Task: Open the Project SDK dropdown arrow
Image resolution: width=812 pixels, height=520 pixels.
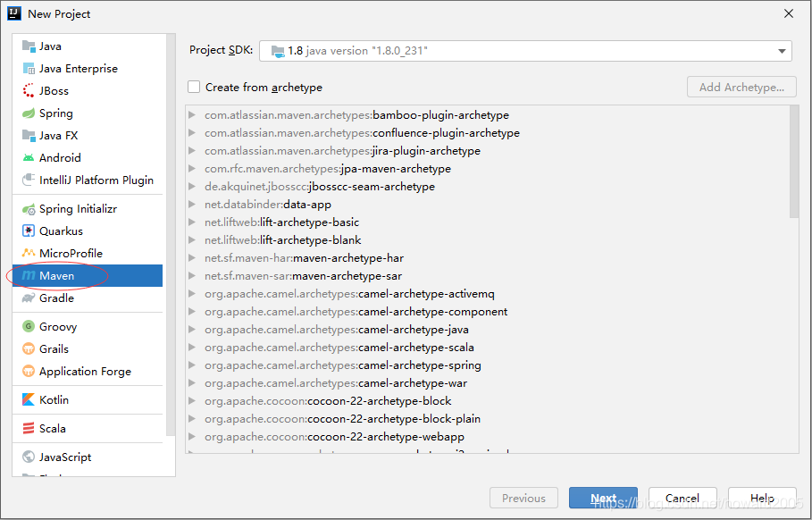Action: pyautogui.click(x=782, y=51)
